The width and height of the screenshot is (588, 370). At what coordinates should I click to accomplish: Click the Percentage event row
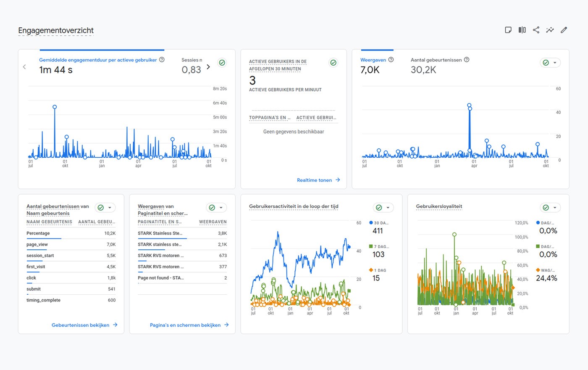coord(71,233)
